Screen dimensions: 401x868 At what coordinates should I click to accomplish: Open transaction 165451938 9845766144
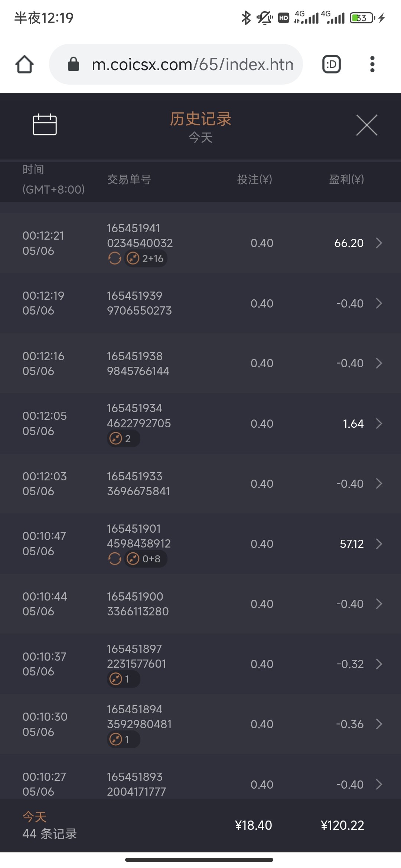coord(138,364)
